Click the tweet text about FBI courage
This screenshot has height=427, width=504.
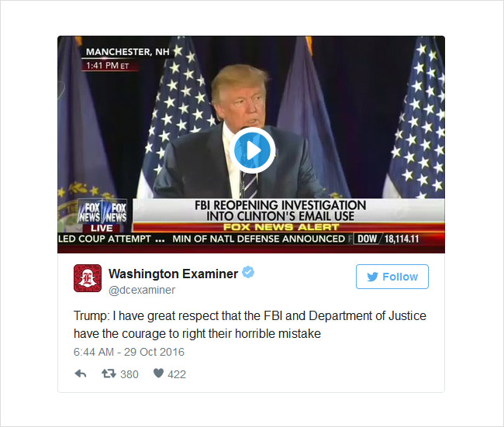coord(250,325)
